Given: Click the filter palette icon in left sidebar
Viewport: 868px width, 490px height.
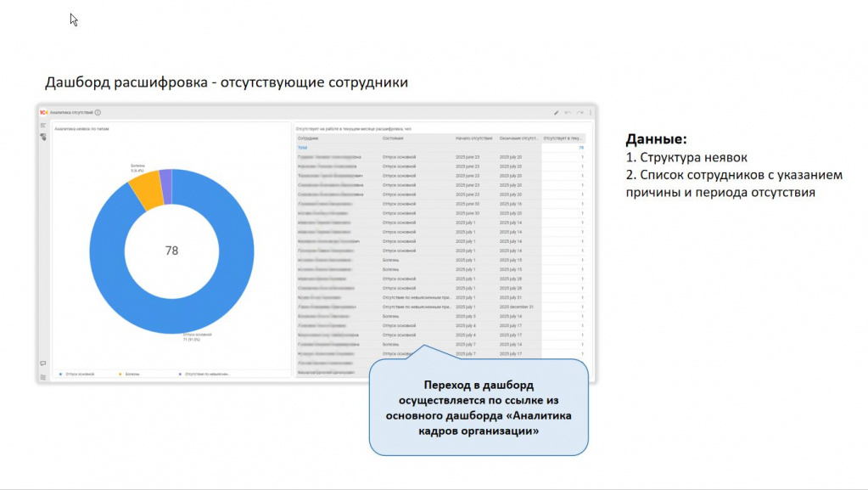Looking at the screenshot, I should (43, 137).
